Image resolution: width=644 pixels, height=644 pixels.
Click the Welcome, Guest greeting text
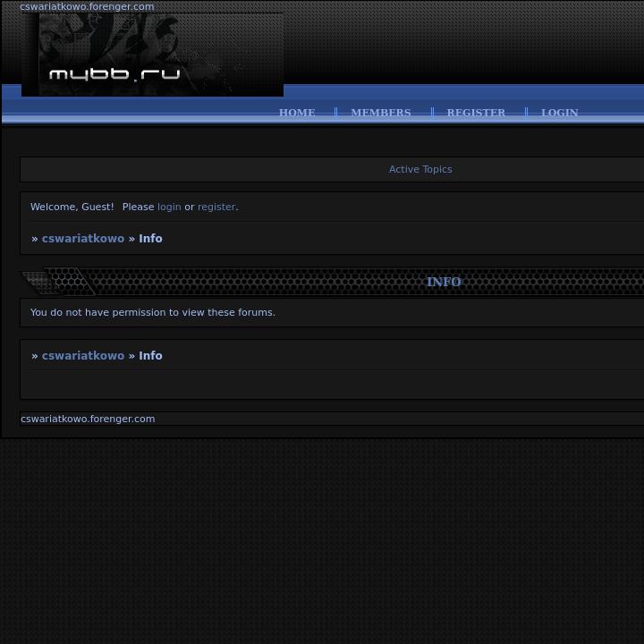pyautogui.click(x=72, y=207)
